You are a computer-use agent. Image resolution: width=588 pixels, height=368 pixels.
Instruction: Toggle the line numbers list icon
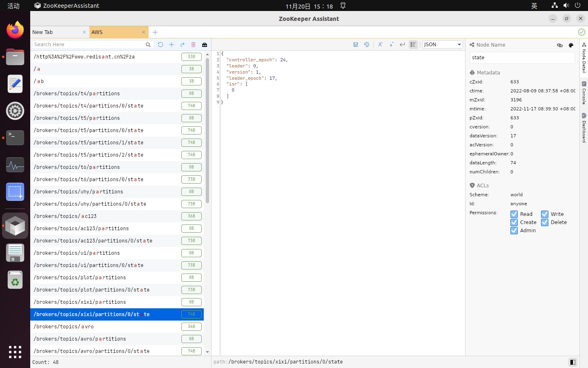coord(413,45)
